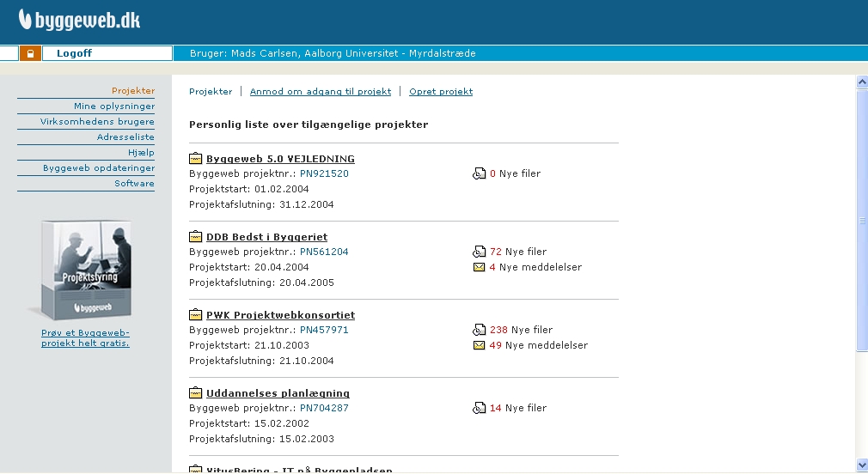
Task: Click the Opret projekt link
Action: click(x=440, y=91)
